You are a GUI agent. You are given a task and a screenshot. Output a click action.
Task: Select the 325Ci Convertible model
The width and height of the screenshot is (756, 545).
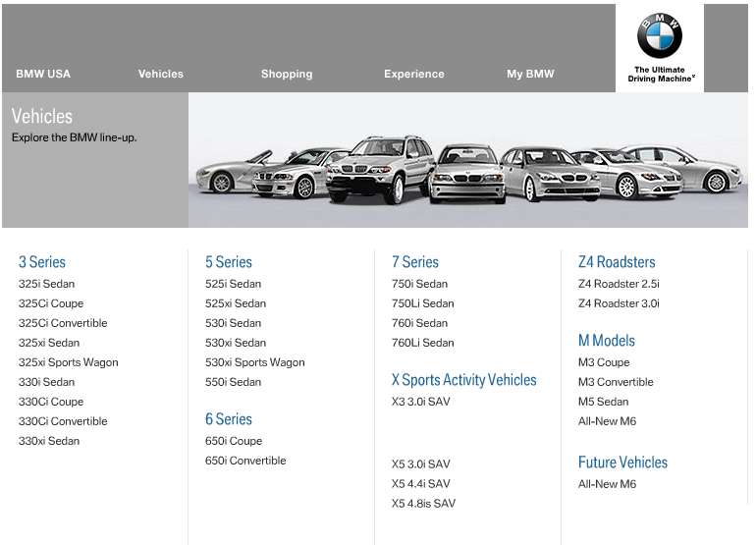pos(63,323)
